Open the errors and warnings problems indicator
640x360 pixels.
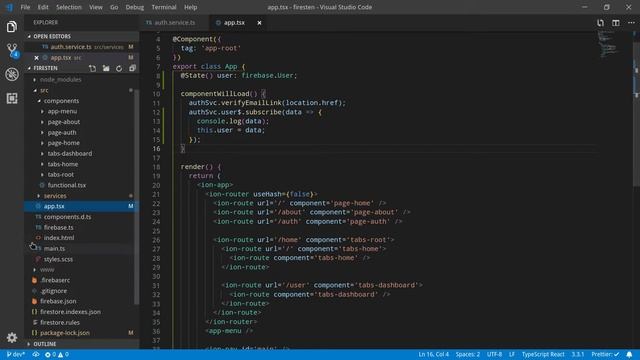click(x=56, y=354)
